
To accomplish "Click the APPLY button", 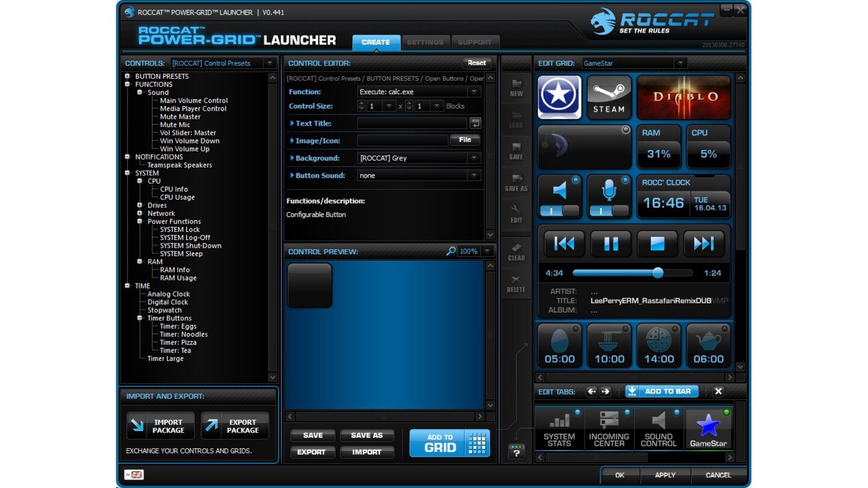I will tap(665, 475).
